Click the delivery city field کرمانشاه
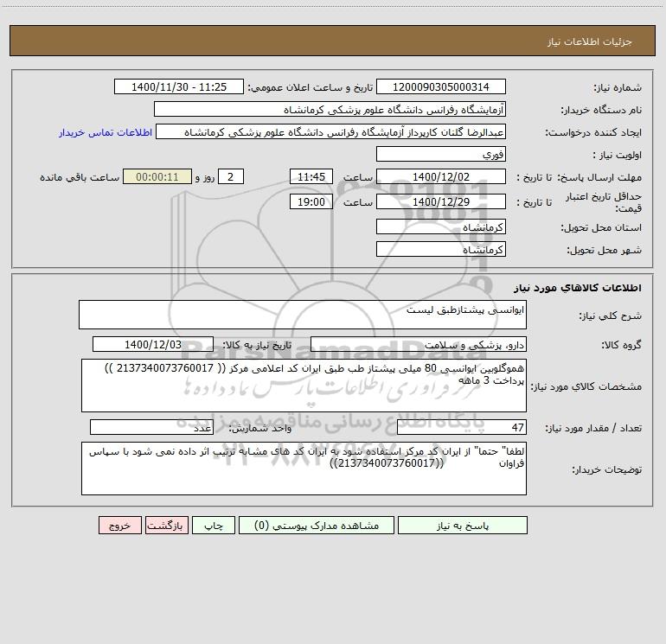 (441, 249)
